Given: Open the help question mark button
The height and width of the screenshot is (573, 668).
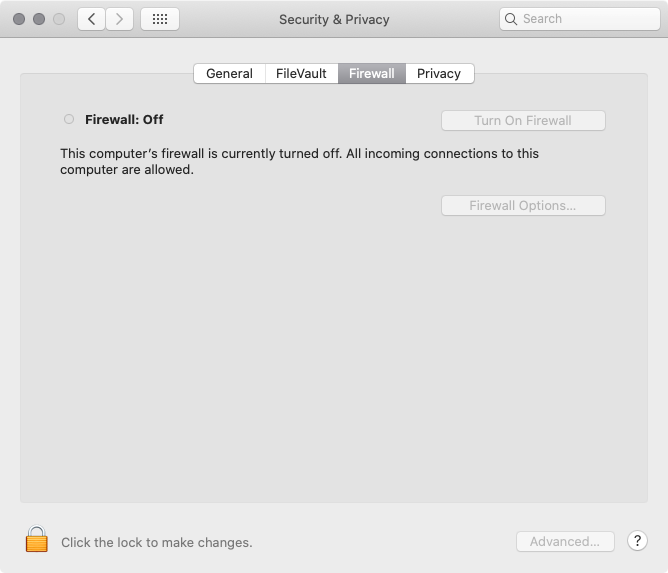Looking at the screenshot, I should 637,541.
